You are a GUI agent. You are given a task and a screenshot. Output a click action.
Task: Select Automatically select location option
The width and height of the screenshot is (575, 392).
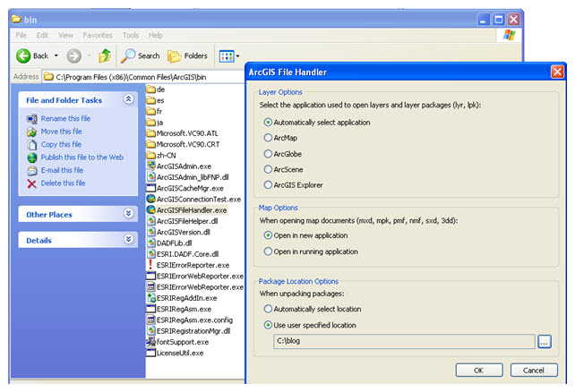point(268,309)
